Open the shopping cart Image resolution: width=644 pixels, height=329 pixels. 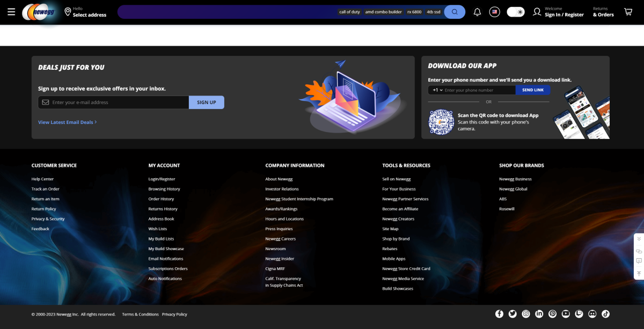tap(628, 12)
